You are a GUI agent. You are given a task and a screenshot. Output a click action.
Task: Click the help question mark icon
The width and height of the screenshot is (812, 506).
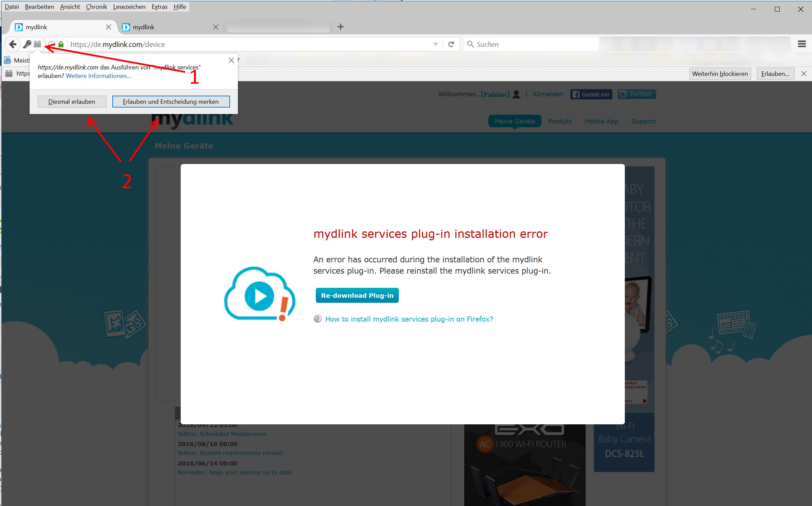tap(317, 319)
